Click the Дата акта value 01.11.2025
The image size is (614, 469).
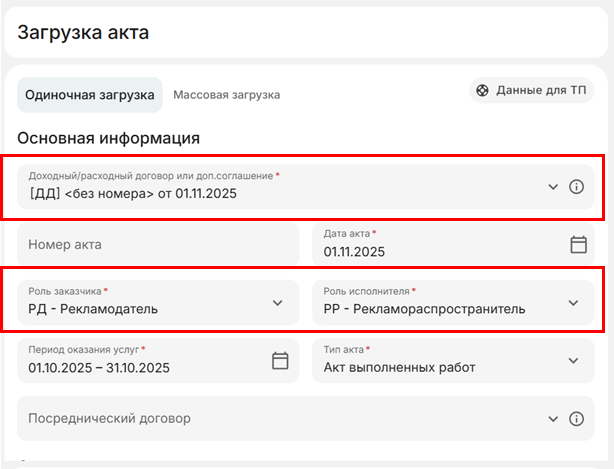(x=354, y=252)
